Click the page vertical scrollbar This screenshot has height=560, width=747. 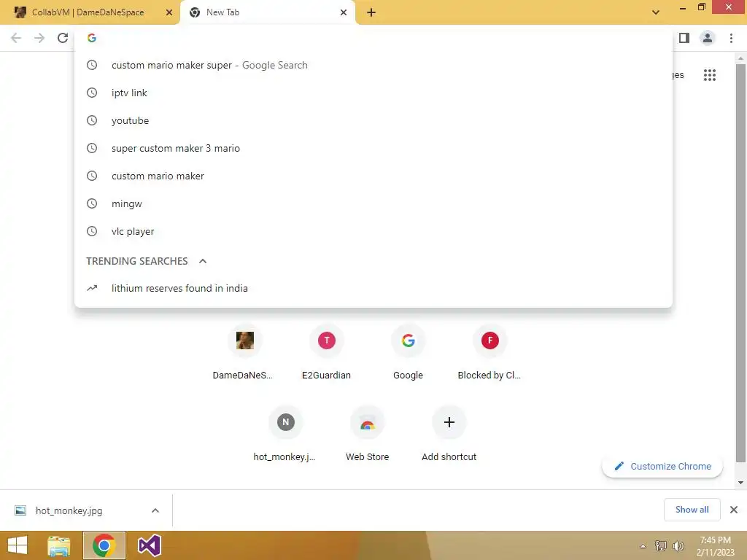coord(740,262)
